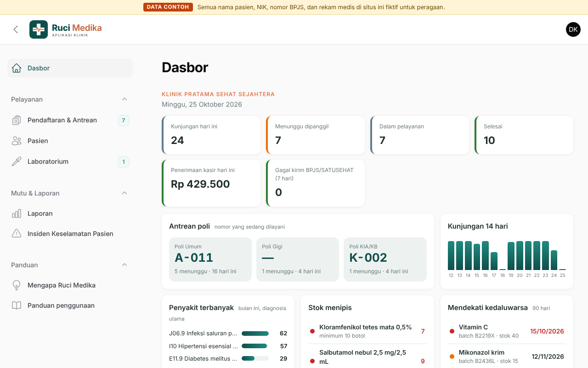Open the Menunggu dipanggil card
This screenshot has height=368, width=588.
coord(316,135)
